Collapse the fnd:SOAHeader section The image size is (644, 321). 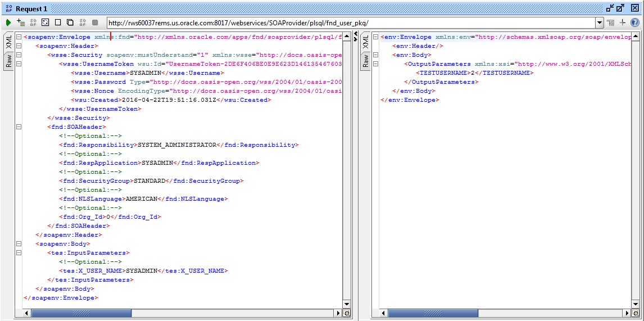tap(19, 127)
